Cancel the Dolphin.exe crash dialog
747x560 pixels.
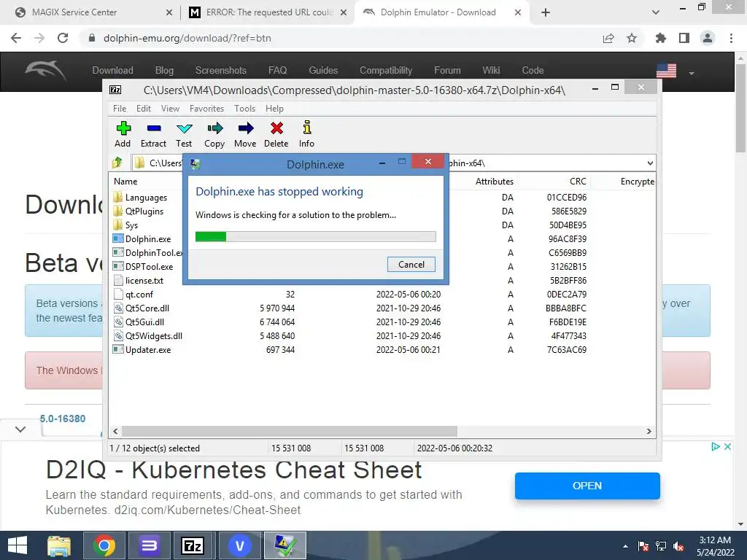pyautogui.click(x=411, y=264)
